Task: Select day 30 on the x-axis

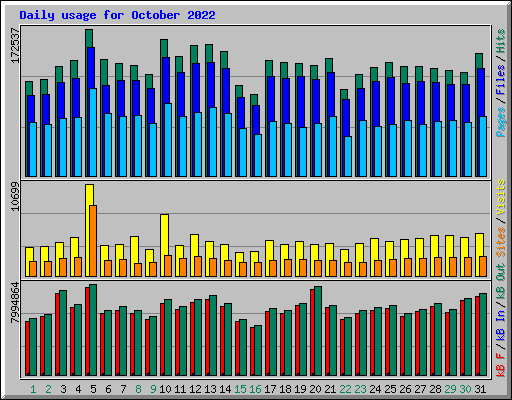Action: point(465,389)
